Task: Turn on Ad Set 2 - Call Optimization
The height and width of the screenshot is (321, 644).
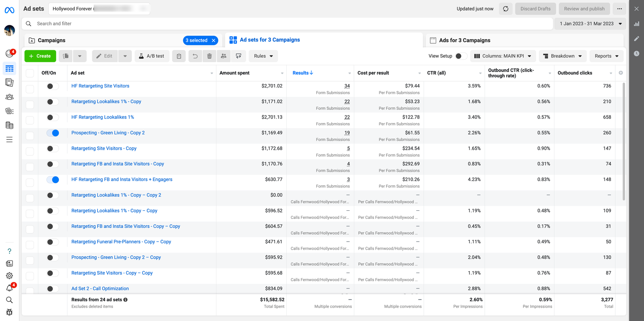Action: click(x=53, y=289)
